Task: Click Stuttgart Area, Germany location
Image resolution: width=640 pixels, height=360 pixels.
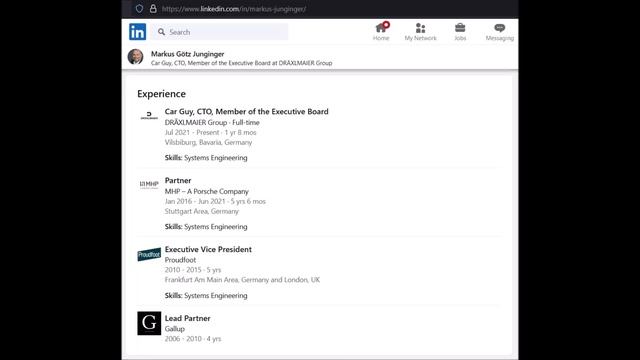Action: (x=202, y=211)
